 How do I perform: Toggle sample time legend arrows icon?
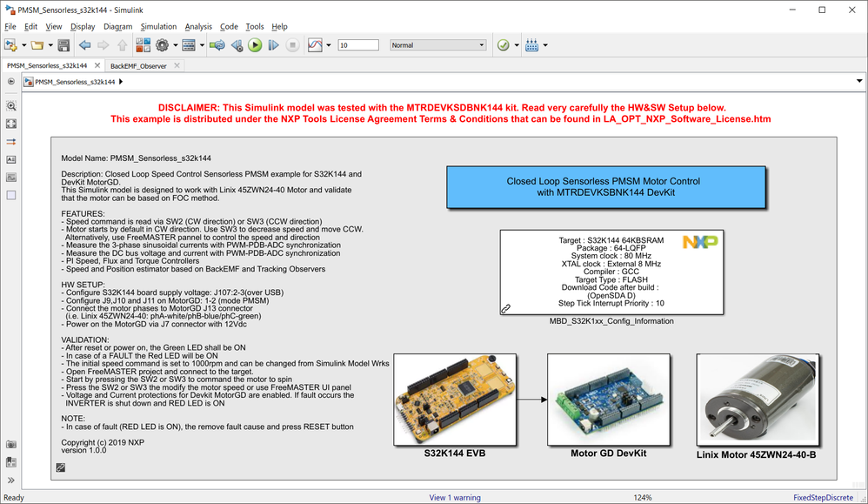click(x=11, y=142)
